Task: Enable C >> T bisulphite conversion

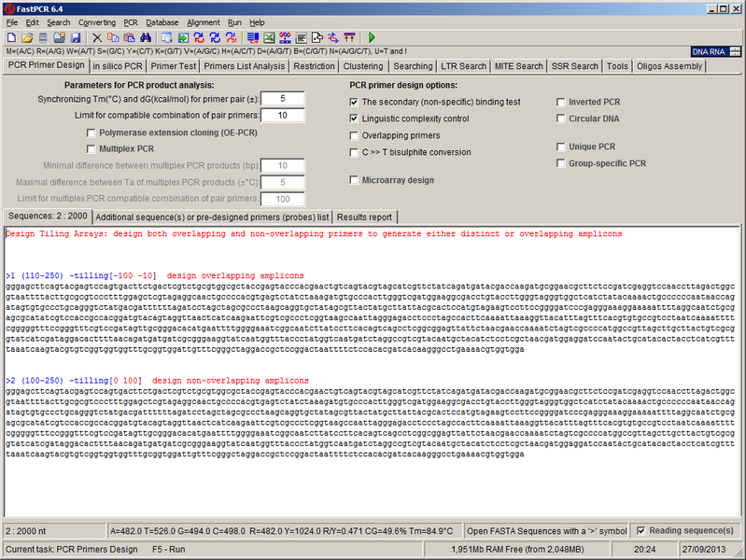Action: click(x=354, y=152)
